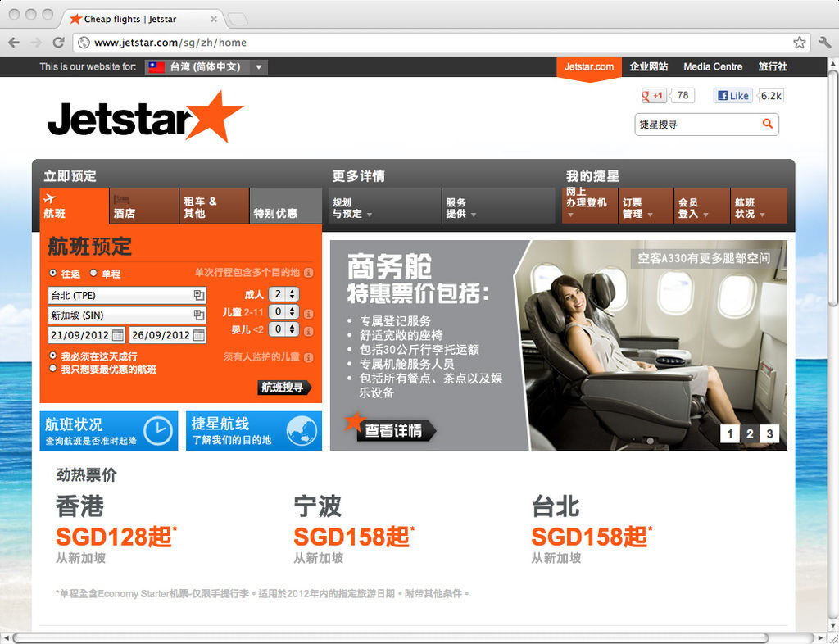
Task: Click the globe icon on 捷星航线 tile
Action: tap(302, 431)
